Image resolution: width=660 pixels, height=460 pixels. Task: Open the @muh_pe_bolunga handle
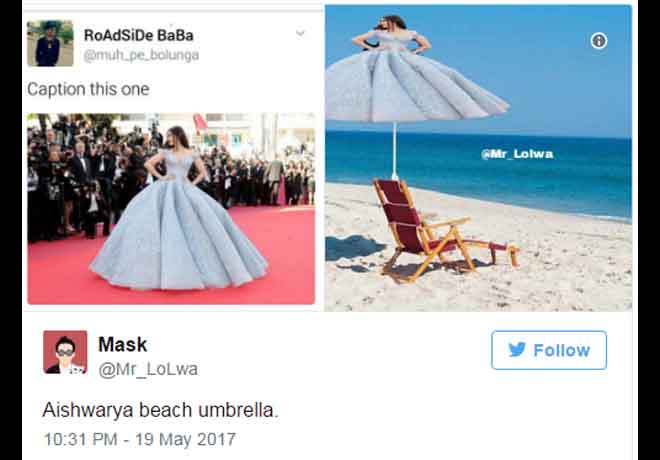pos(141,55)
